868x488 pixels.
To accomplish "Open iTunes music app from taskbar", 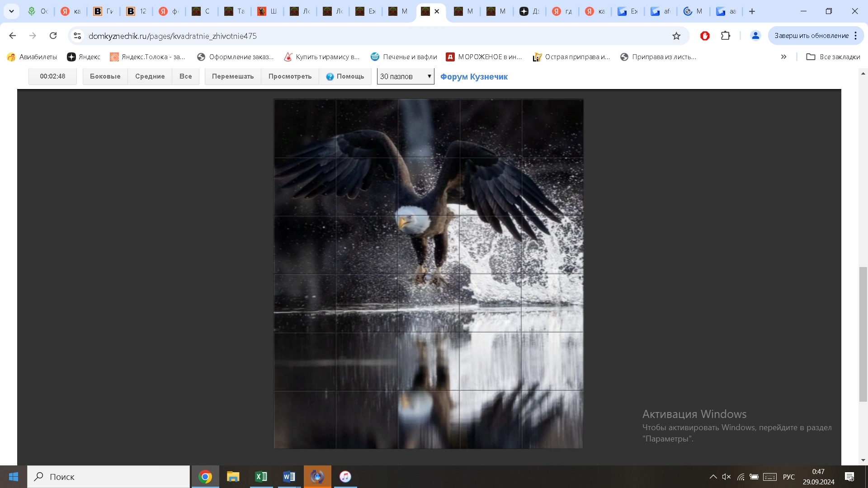I will tap(345, 477).
